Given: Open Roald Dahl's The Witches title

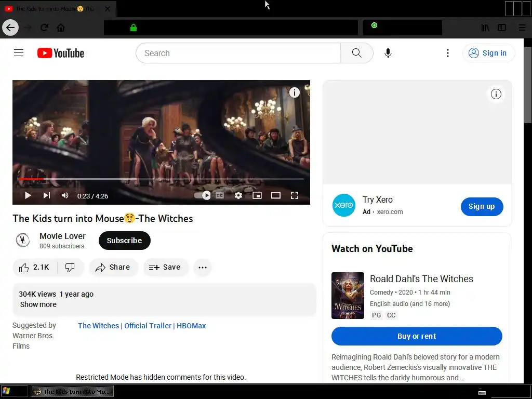Looking at the screenshot, I should (x=421, y=279).
